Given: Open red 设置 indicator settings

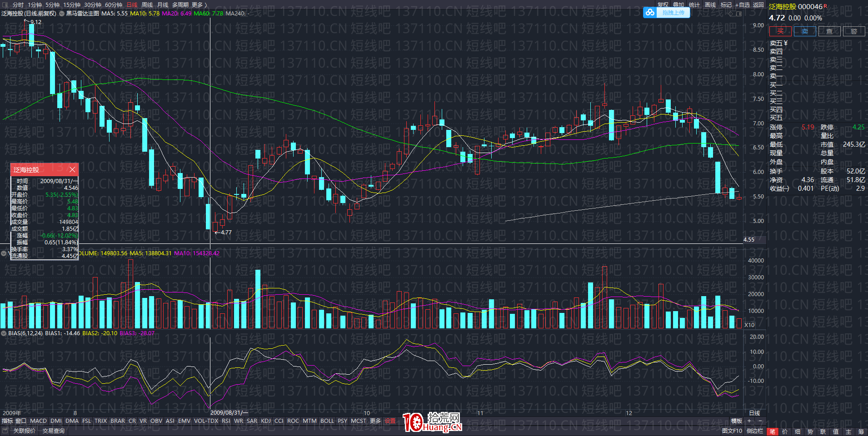Looking at the screenshot, I should click(390, 421).
